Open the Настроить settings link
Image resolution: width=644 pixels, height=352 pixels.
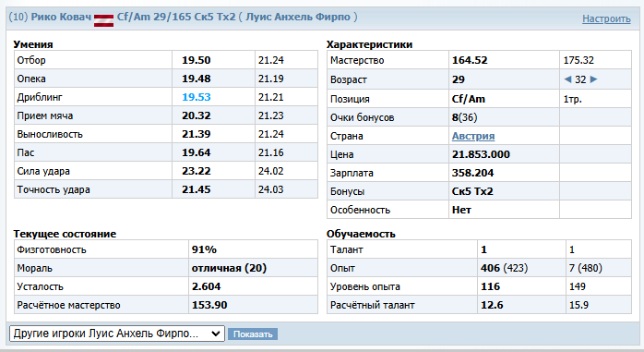(606, 18)
